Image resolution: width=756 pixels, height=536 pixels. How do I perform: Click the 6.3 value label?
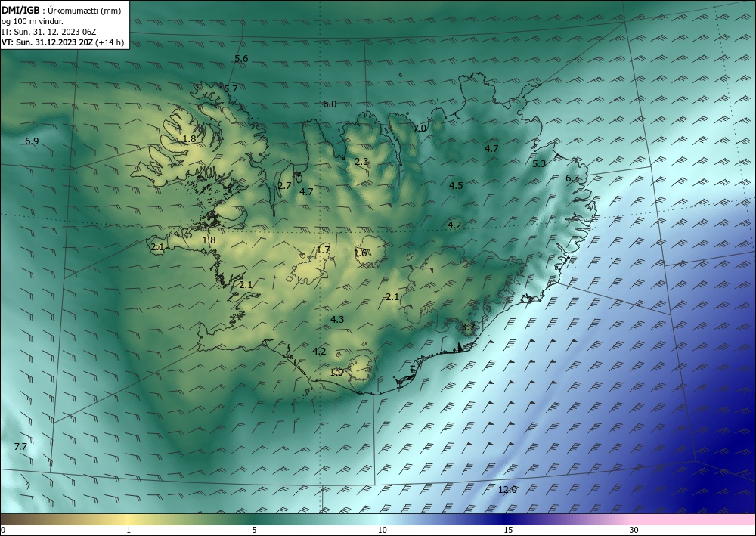coord(572,178)
